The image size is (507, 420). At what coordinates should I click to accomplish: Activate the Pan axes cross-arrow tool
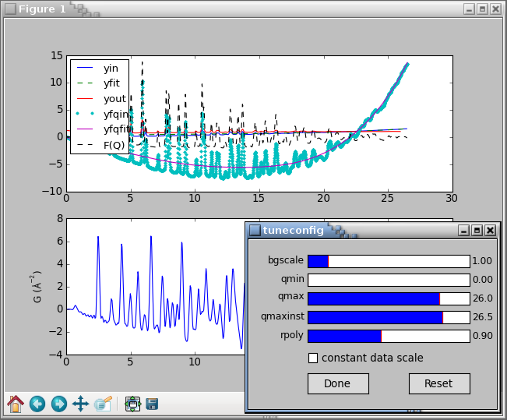[80, 404]
